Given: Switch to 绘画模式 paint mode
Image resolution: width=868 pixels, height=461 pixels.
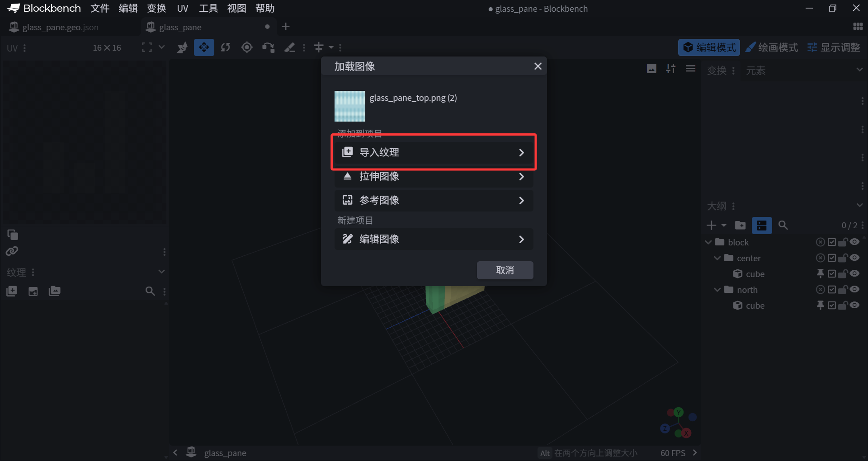Looking at the screenshot, I should click(x=772, y=47).
